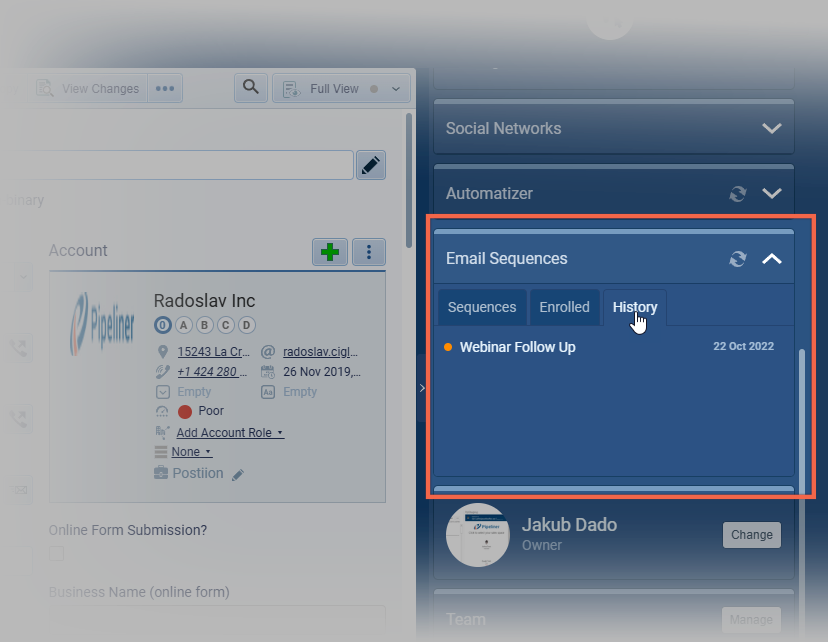
Task: Open the Webinar Follow Up entry
Action: coord(518,347)
